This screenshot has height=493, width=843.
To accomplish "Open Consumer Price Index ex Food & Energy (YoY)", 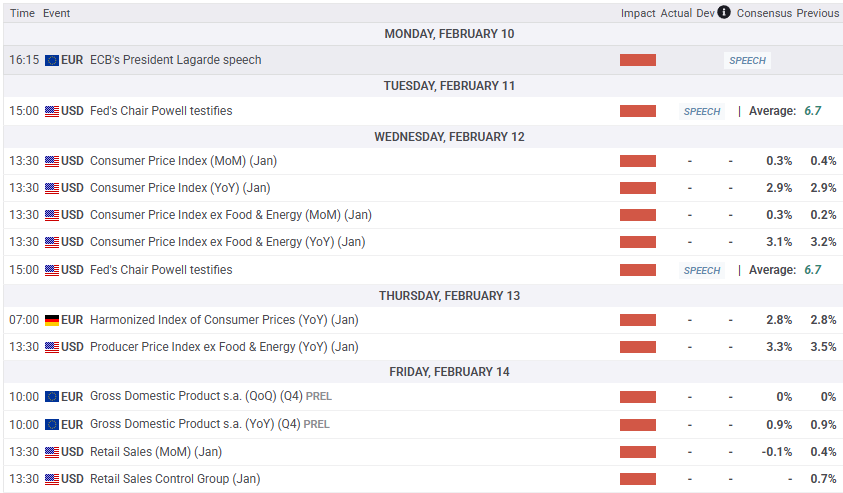I will [227, 242].
